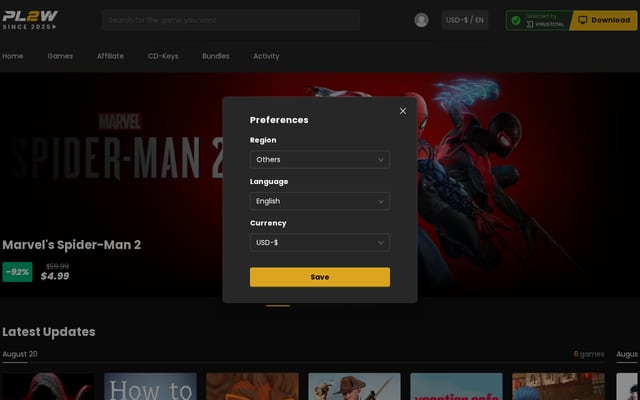Open the Currency dropdown showing USD-$
This screenshot has width=640, height=400.
point(320,242)
